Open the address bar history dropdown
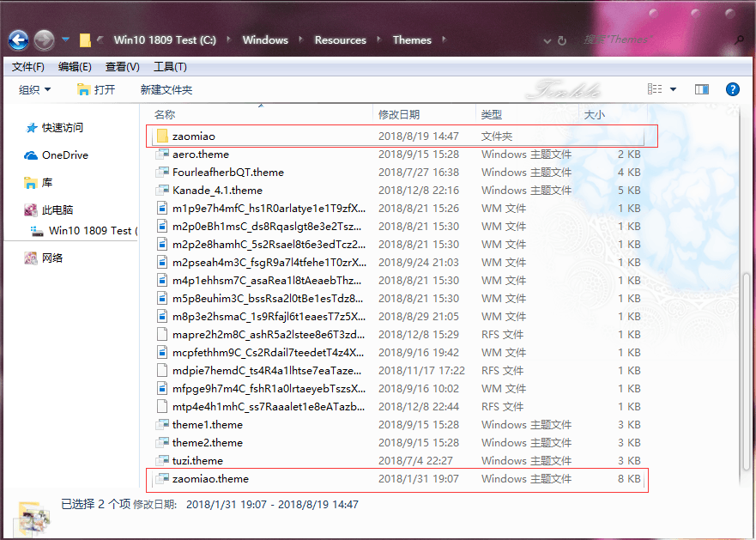Image resolution: width=756 pixels, height=540 pixels. [x=547, y=41]
